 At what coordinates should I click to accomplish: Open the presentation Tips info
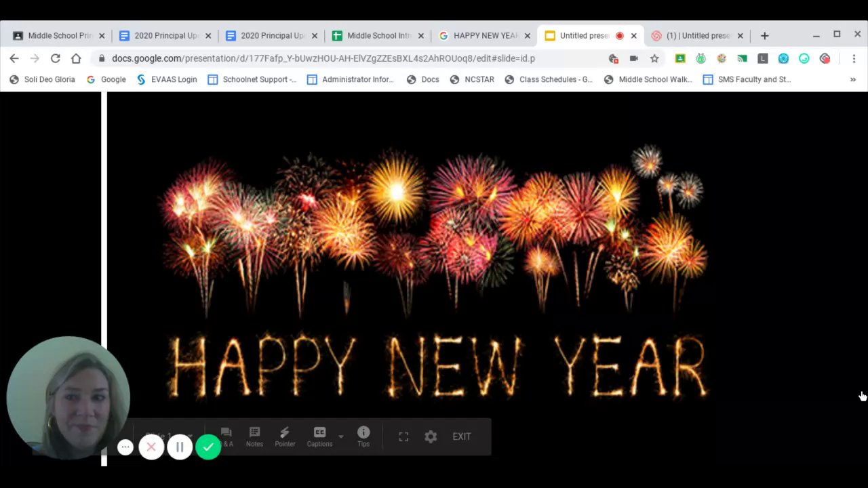coord(363,436)
